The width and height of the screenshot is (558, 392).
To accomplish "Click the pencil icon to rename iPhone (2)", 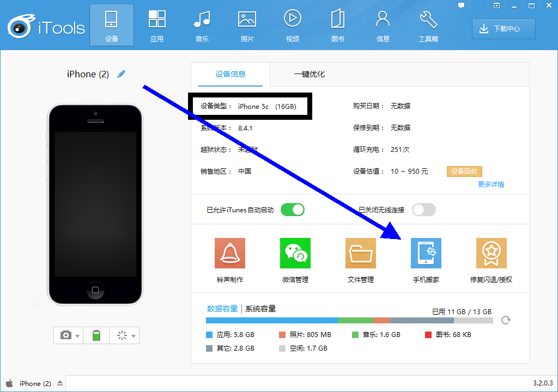I will (122, 74).
